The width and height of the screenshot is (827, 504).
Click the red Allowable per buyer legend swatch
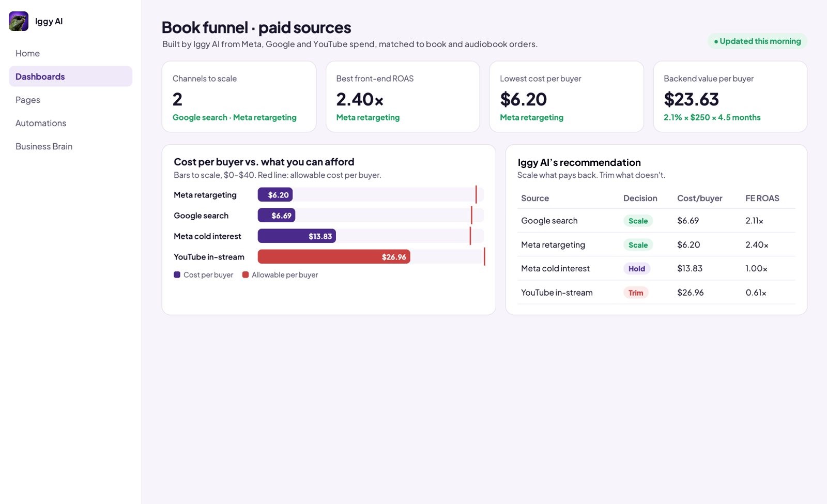click(x=246, y=275)
